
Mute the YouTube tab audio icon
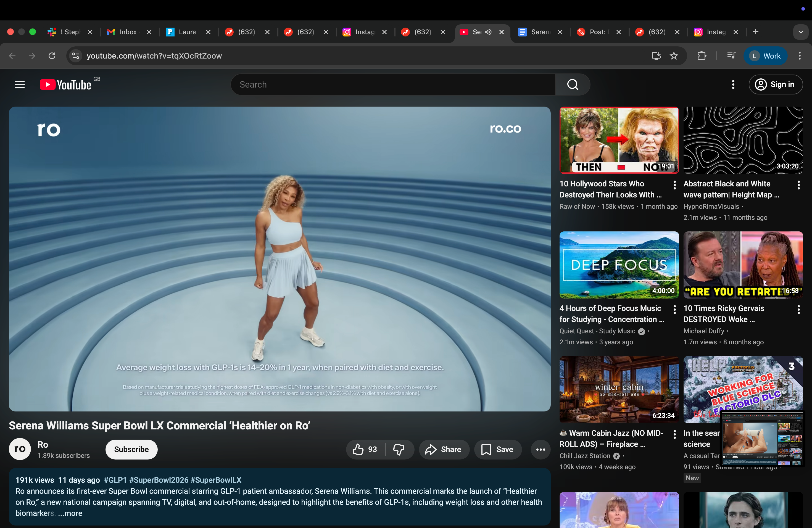[x=488, y=32]
